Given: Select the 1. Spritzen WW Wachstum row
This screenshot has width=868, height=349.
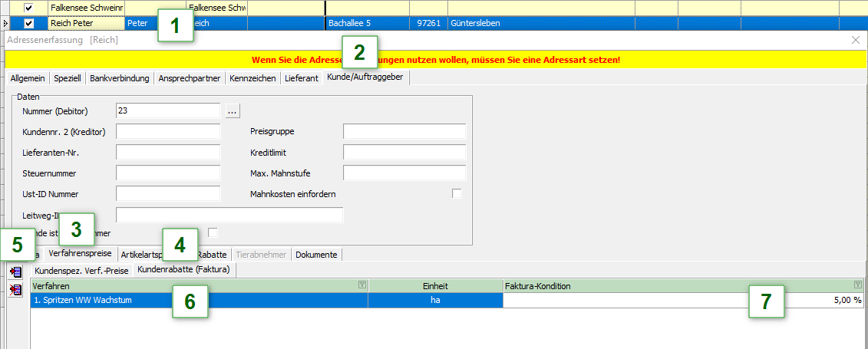Looking at the screenshot, I should (198, 301).
